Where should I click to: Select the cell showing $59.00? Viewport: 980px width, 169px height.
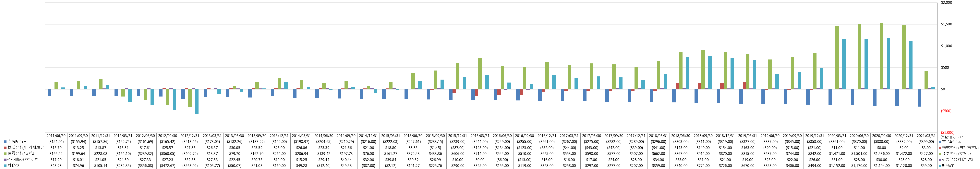(926, 166)
